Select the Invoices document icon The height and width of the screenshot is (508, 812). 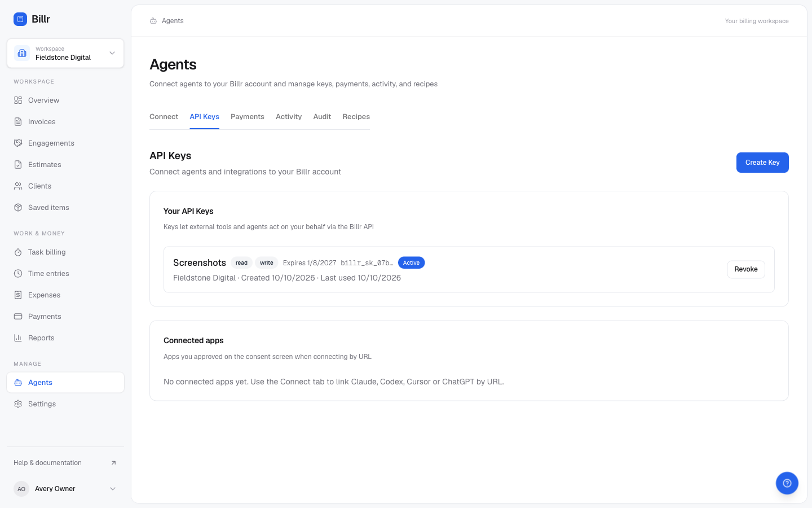coord(18,122)
